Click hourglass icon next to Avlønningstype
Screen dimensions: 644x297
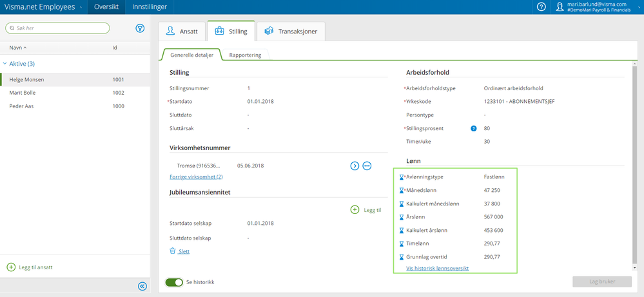click(x=402, y=177)
